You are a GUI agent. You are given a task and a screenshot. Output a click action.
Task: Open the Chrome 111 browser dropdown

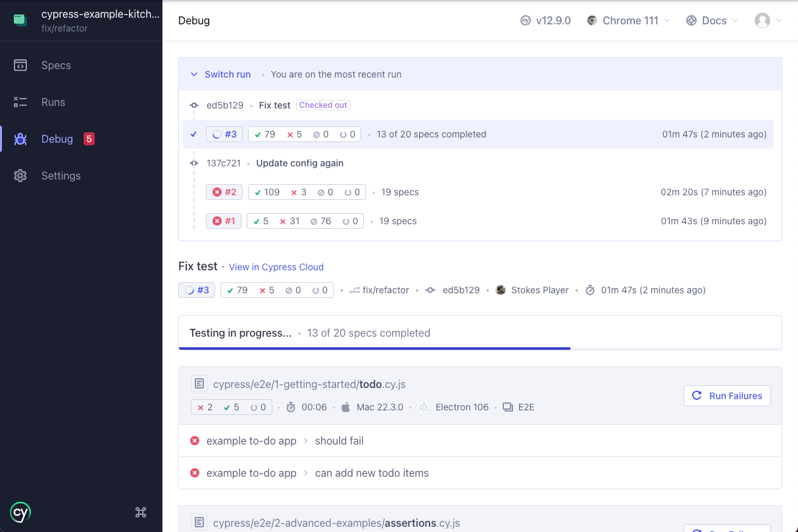tap(628, 20)
